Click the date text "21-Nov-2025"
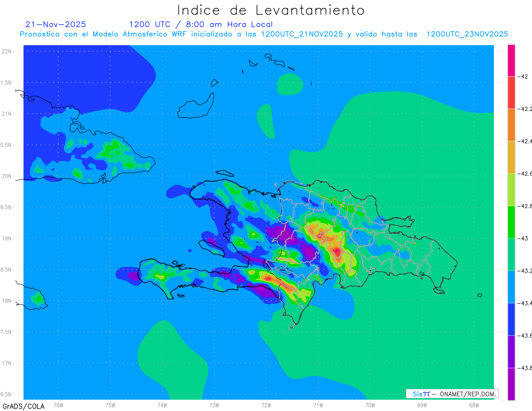The width and height of the screenshot is (532, 411). coord(56,24)
